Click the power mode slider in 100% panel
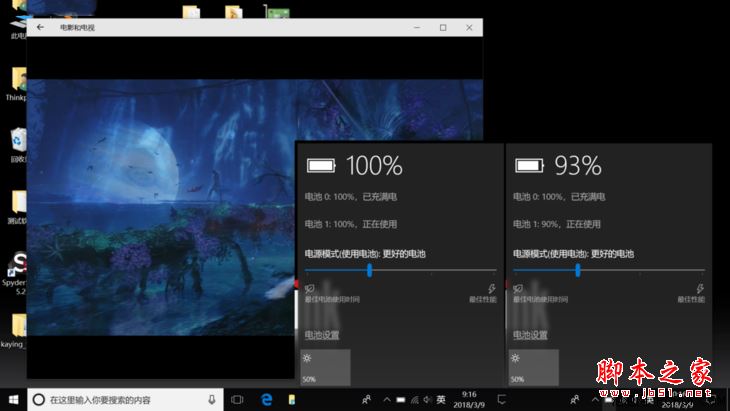 [400, 270]
